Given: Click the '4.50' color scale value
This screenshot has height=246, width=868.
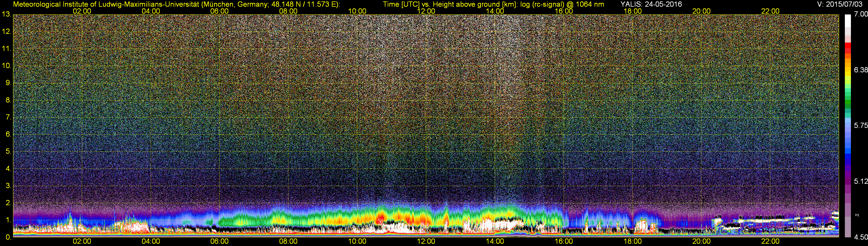Looking at the screenshot, I should click(x=861, y=237).
